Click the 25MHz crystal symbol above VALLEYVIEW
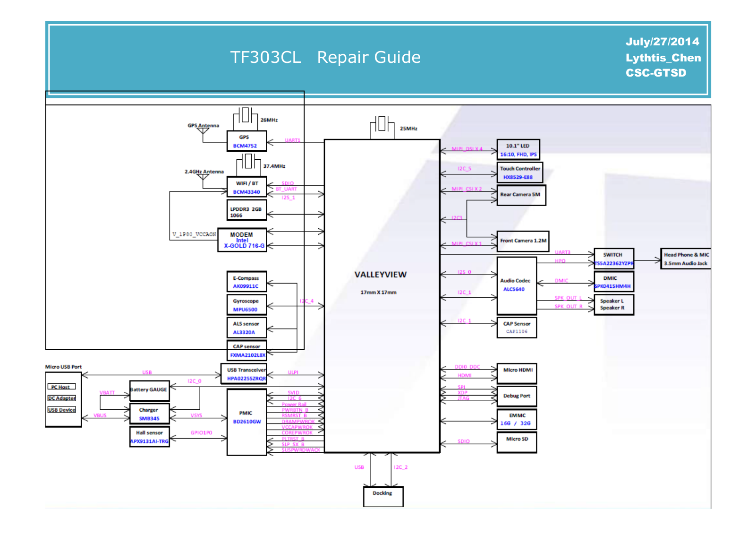This screenshot has height=535, width=756. click(x=382, y=125)
